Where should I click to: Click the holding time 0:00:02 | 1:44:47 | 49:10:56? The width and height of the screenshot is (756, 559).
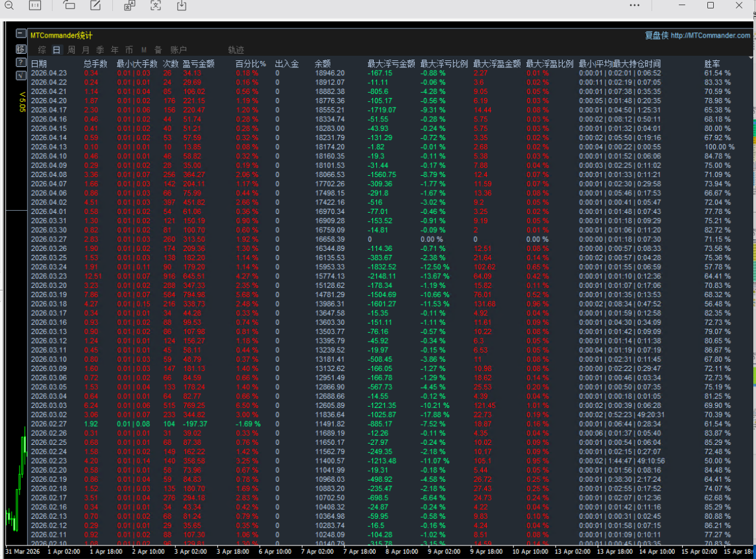pyautogui.click(x=622, y=460)
